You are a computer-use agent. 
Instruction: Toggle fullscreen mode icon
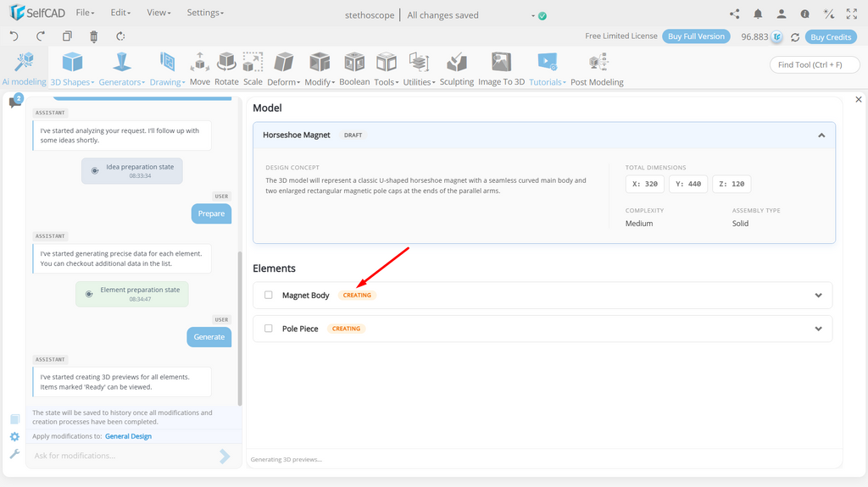click(852, 14)
